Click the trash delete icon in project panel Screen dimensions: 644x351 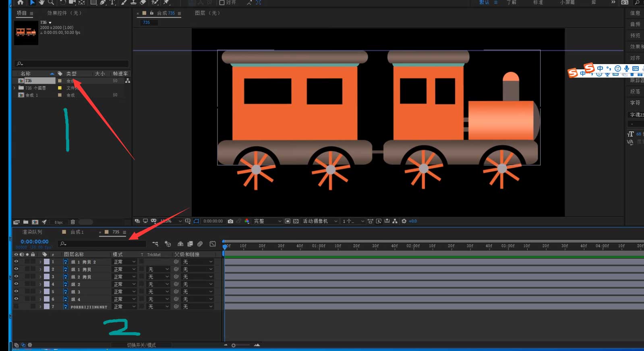pyautogui.click(x=73, y=222)
